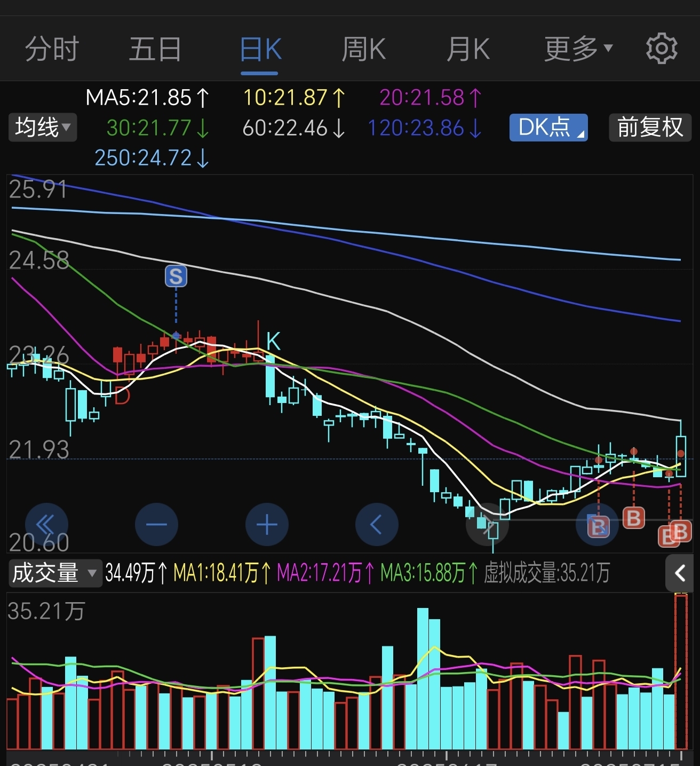Move chart left with left-arrow button
700x766 pixels.
click(377, 525)
